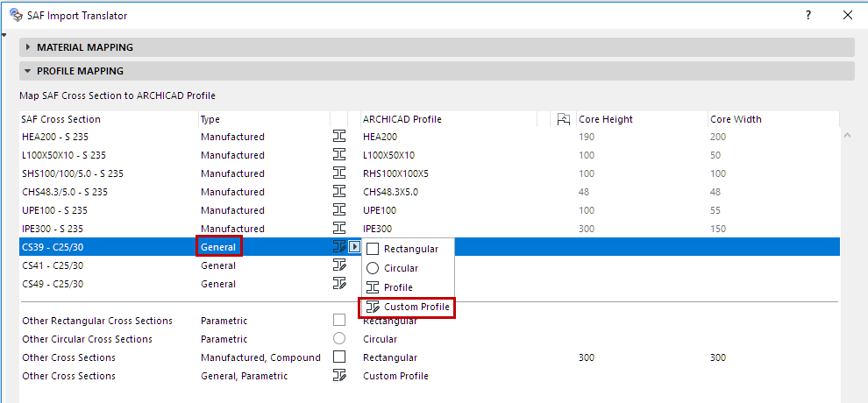This screenshot has width=868, height=403.
Task: Click the Type column header
Action: pos(210,119)
